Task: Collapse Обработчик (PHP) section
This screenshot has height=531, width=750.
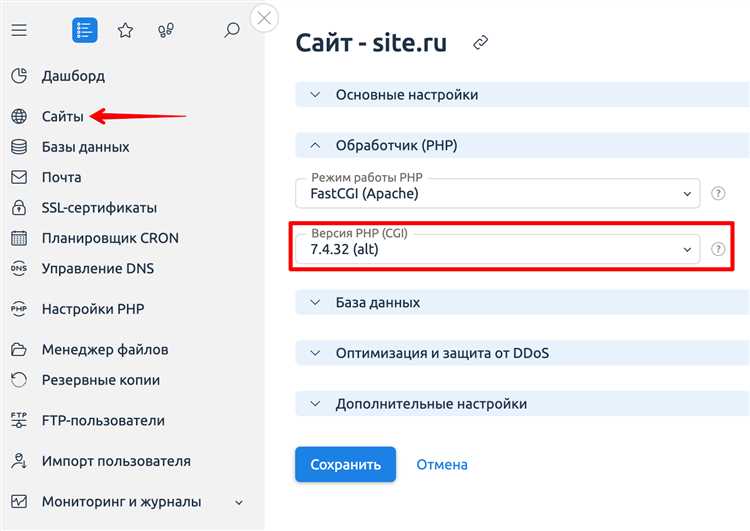Action: pyautogui.click(x=522, y=145)
